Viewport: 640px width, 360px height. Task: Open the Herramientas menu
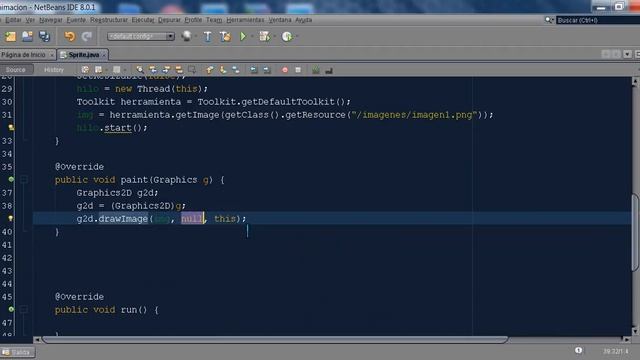coord(245,20)
